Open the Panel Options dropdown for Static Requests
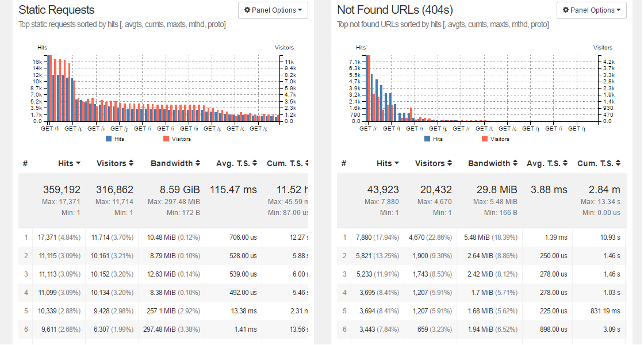 pos(273,10)
